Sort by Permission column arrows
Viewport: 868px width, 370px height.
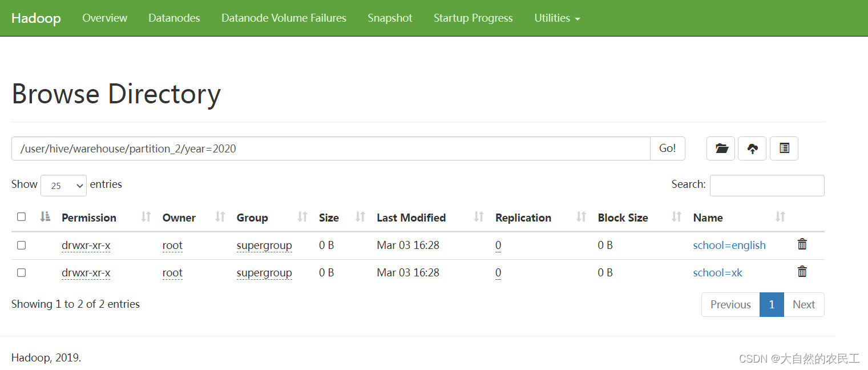click(x=146, y=217)
